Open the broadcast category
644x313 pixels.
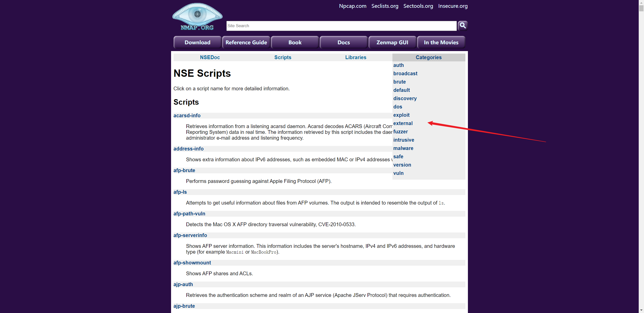[x=405, y=73]
